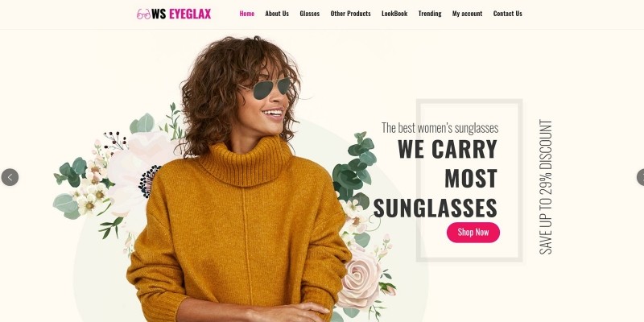Go to previous slide arrow
The height and width of the screenshot is (322, 644).
pos(10,177)
